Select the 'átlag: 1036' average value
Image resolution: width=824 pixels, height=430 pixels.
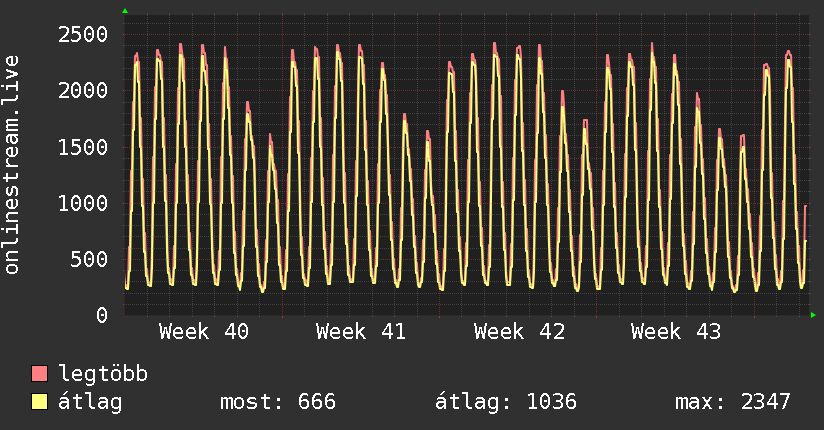click(x=506, y=402)
